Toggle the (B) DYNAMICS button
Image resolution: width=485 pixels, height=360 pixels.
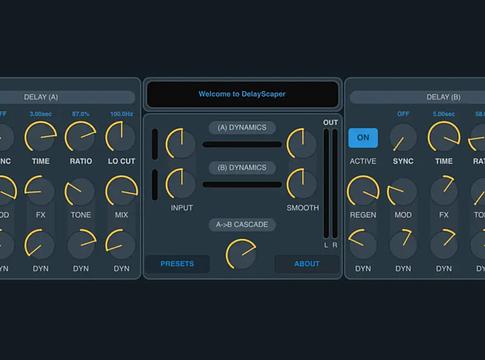[242, 168]
